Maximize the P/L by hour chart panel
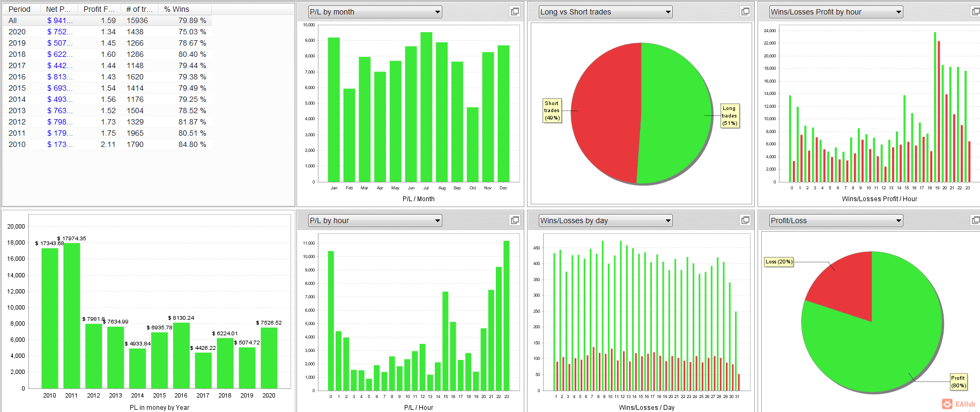The image size is (980, 412). 515,220
